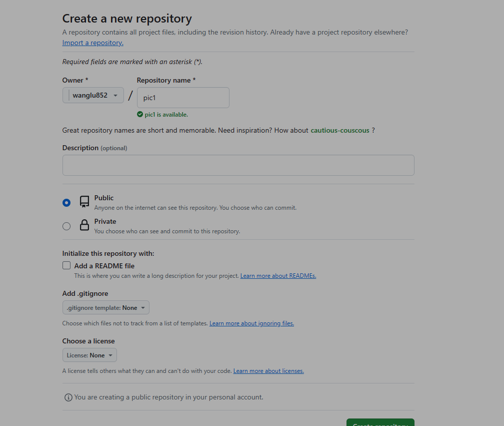
Task: Enable the Add a README file checkbox
Action: click(x=66, y=266)
